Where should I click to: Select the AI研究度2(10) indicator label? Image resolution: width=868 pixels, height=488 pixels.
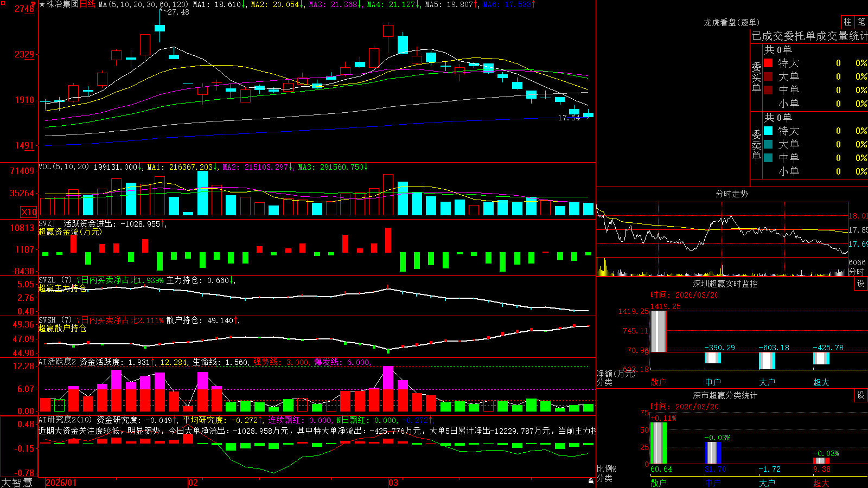pos(65,420)
